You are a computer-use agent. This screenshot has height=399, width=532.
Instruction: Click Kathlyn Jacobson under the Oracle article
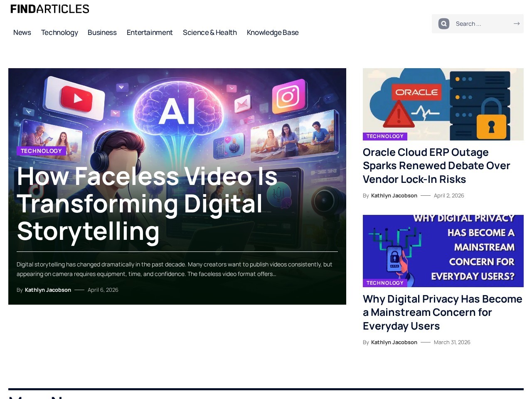(394, 196)
